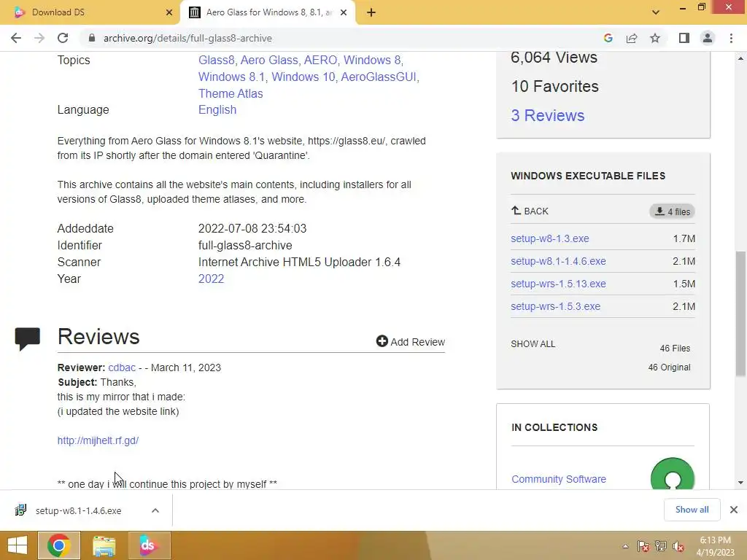Click the 6,064 Views text
Viewport: 747px width, 560px height.
554,57
